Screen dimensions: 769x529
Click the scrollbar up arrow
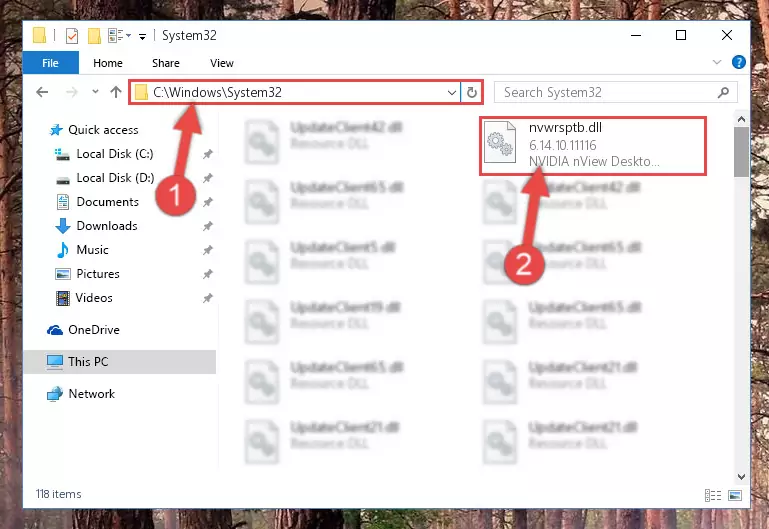click(x=741, y=119)
